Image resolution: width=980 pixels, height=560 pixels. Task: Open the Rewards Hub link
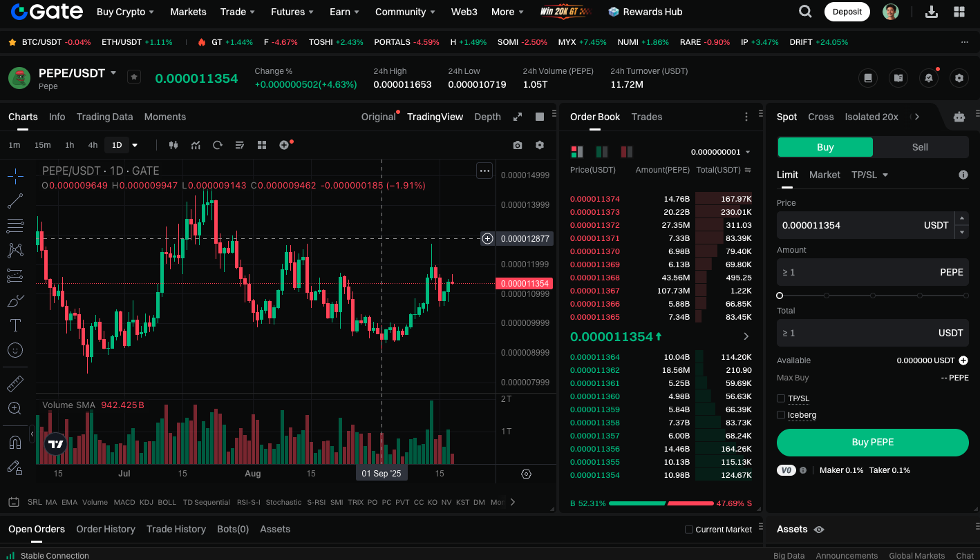tap(645, 12)
